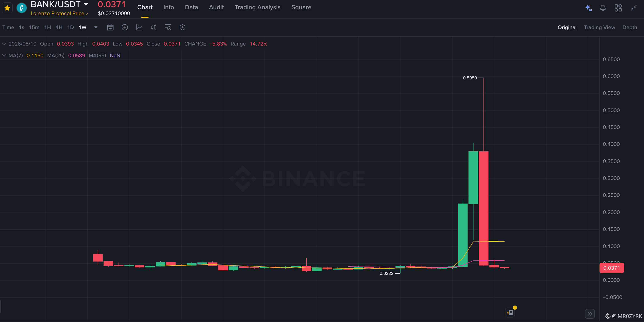644x322 pixels.
Task: Open the news feed icon with yellow dot
Action: (x=510, y=312)
